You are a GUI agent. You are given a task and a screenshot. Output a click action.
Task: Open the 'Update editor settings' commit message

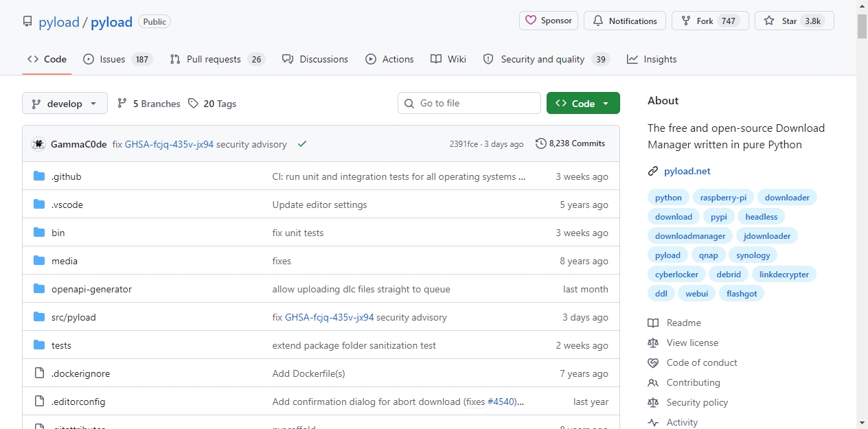tap(320, 205)
